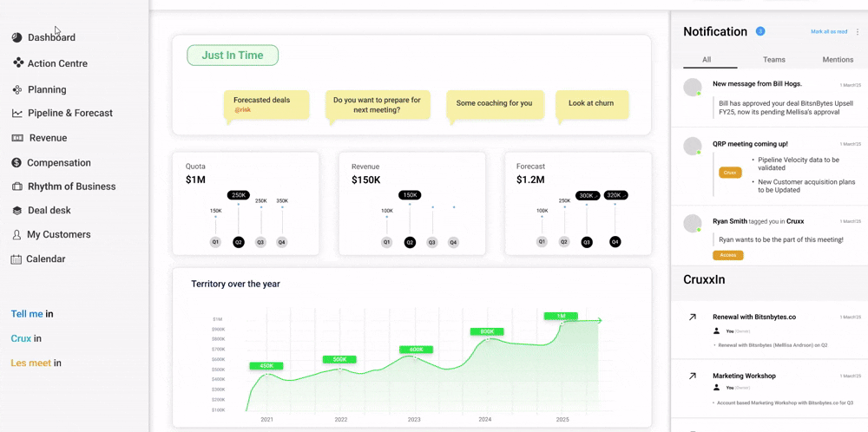Click the 150K slider marker in Revenue
The image size is (868, 432).
pyautogui.click(x=410, y=195)
